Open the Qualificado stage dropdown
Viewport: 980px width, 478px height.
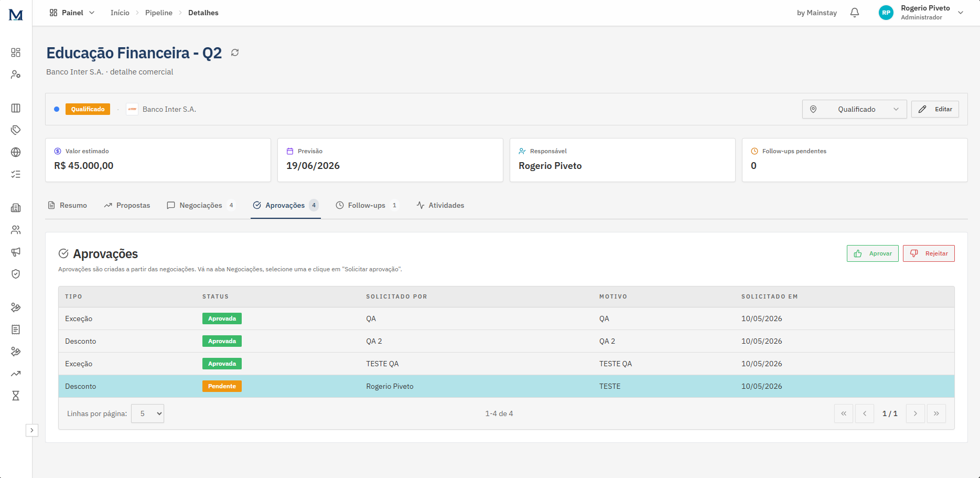(x=854, y=109)
